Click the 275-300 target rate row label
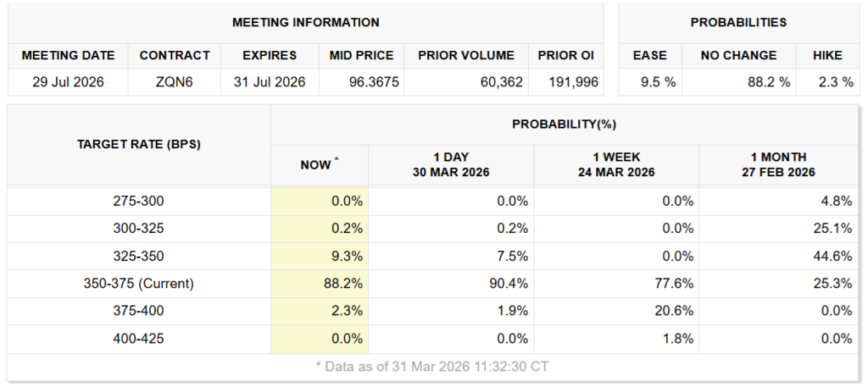This screenshot has height=387, width=868. [x=139, y=201]
